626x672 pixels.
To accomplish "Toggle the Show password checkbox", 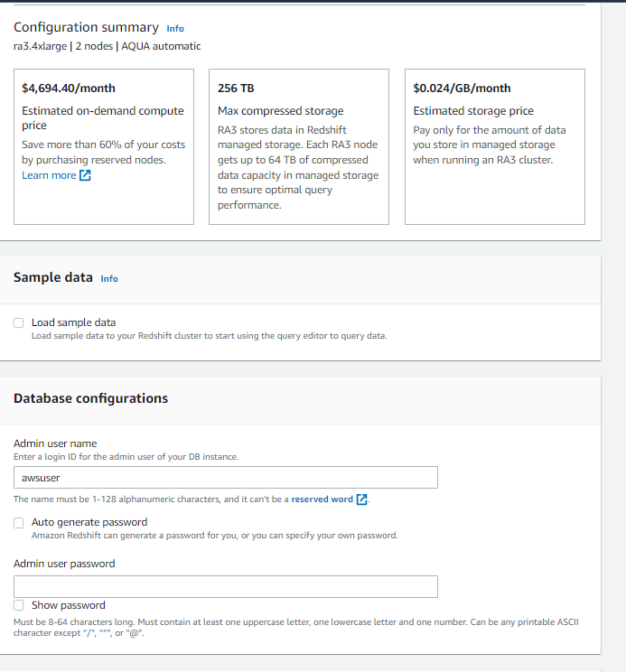I will tap(18, 605).
